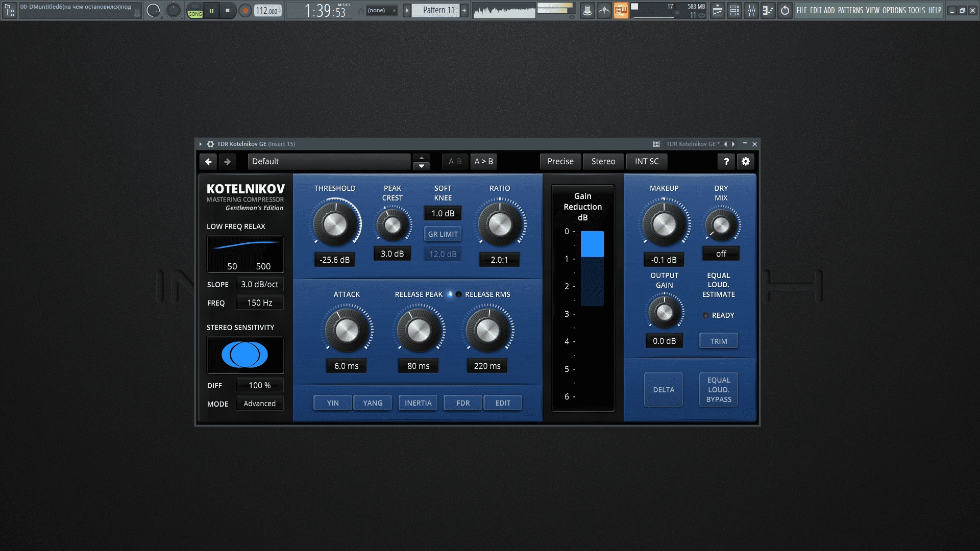Open the Playlist view icon
Screen dimensions: 980x551
(718, 10)
